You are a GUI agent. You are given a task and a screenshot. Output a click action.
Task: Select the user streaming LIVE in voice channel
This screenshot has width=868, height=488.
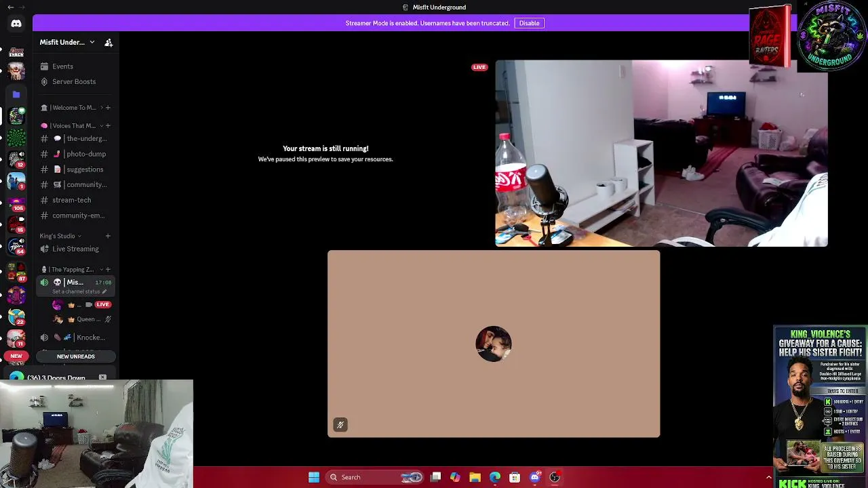[81, 304]
